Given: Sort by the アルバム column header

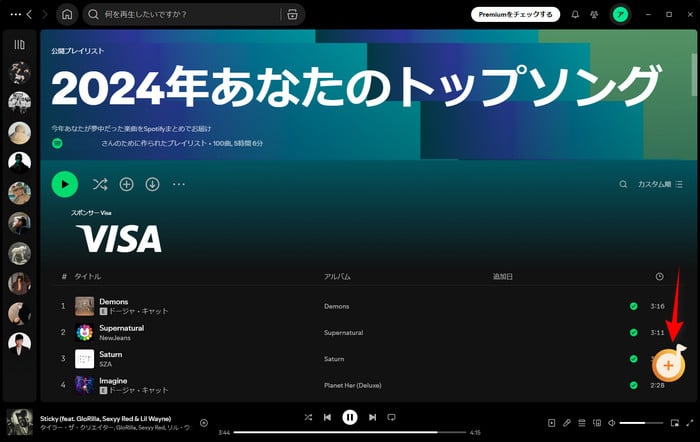Looking at the screenshot, I should pyautogui.click(x=337, y=276).
